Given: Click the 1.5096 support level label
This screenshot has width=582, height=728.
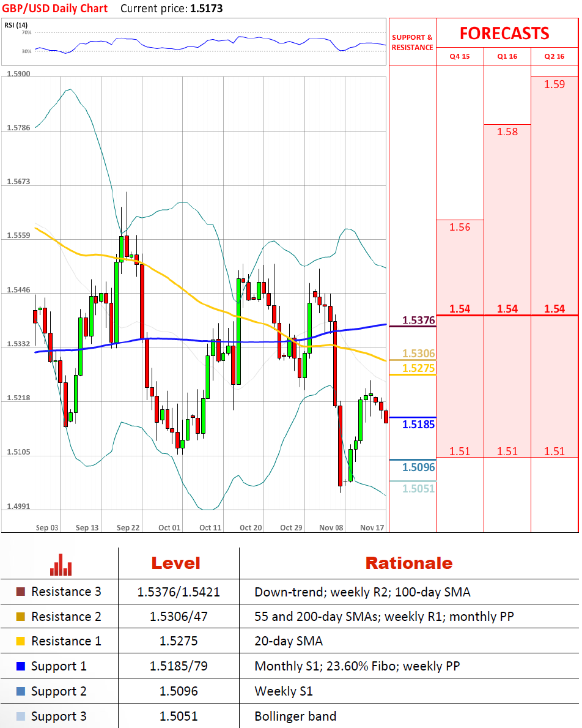Looking at the screenshot, I should point(419,467).
